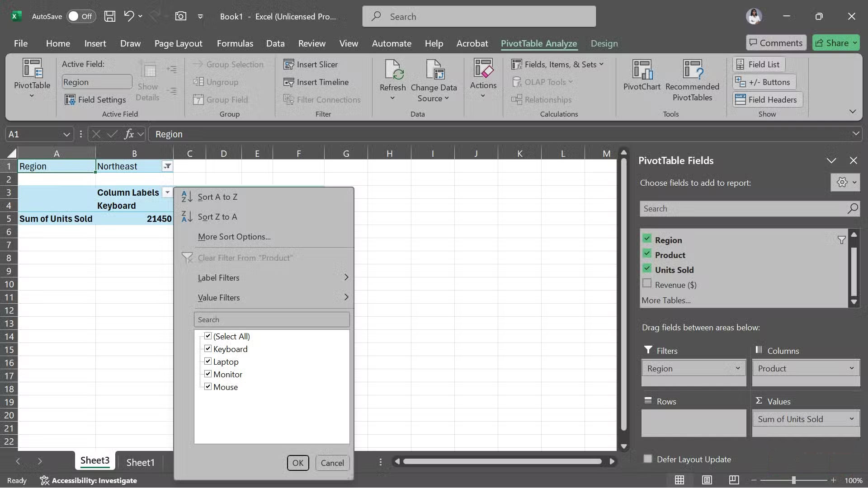Switch to the Design ribbon tab
Image resolution: width=868 pixels, height=488 pixels.
[x=604, y=43]
